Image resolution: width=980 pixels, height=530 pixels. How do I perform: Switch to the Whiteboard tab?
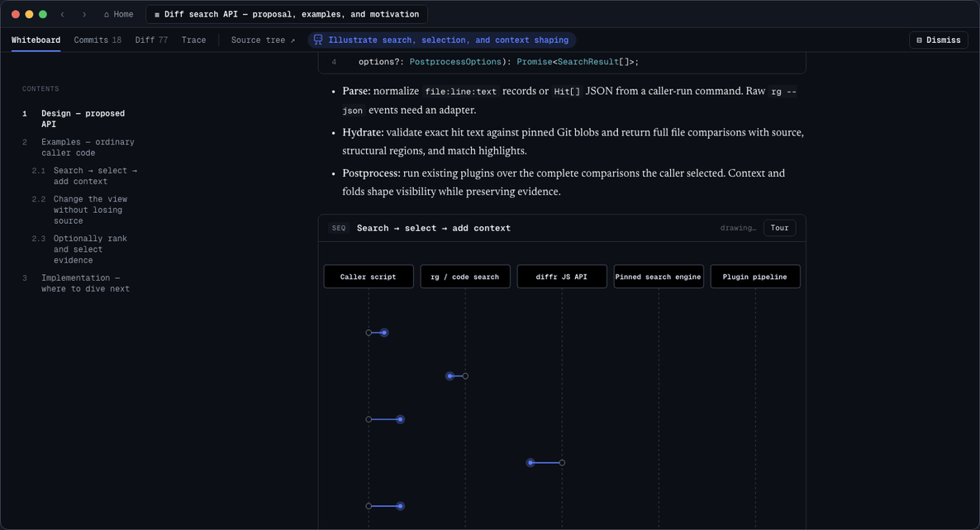coord(36,40)
